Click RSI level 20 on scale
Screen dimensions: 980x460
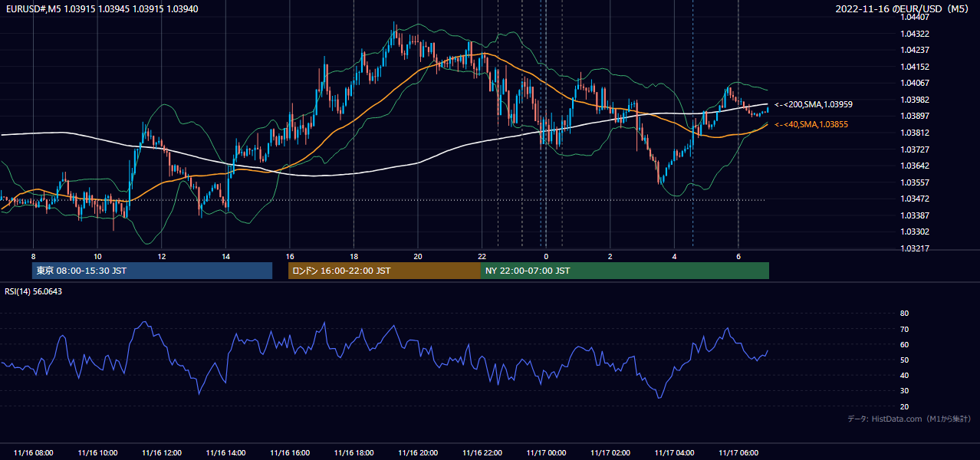pos(904,406)
